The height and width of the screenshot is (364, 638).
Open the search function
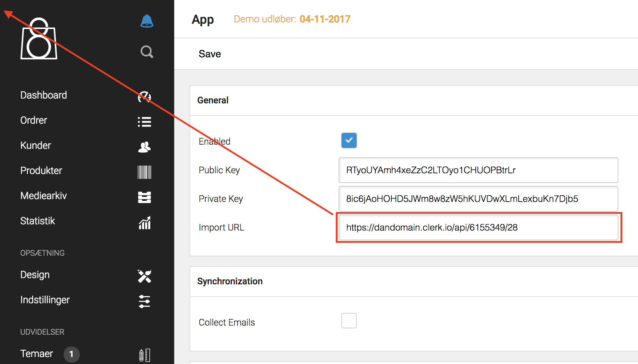(x=147, y=52)
